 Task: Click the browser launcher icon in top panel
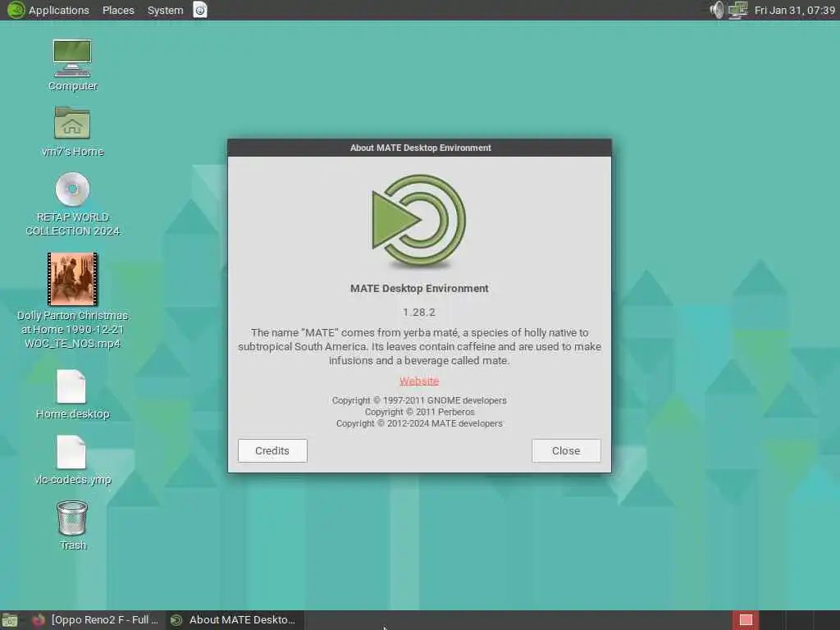tap(200, 10)
